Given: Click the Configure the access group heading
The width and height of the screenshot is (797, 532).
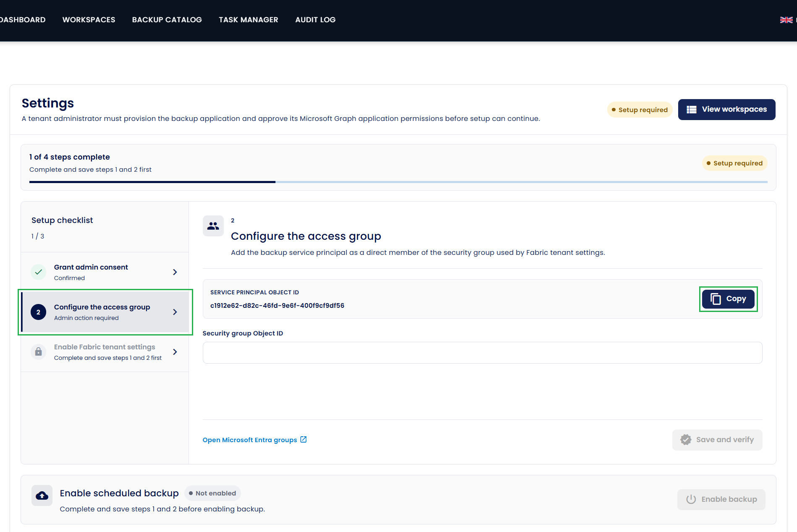Looking at the screenshot, I should [306, 236].
